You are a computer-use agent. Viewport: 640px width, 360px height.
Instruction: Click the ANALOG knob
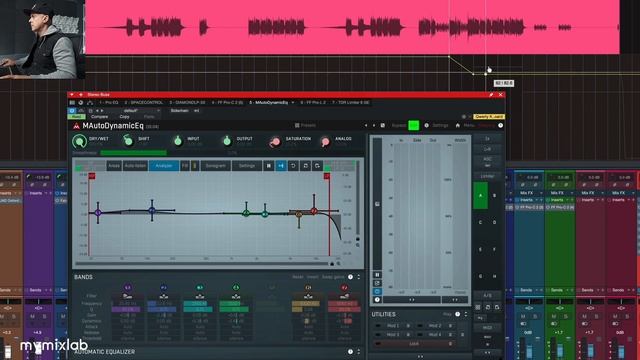click(x=325, y=142)
